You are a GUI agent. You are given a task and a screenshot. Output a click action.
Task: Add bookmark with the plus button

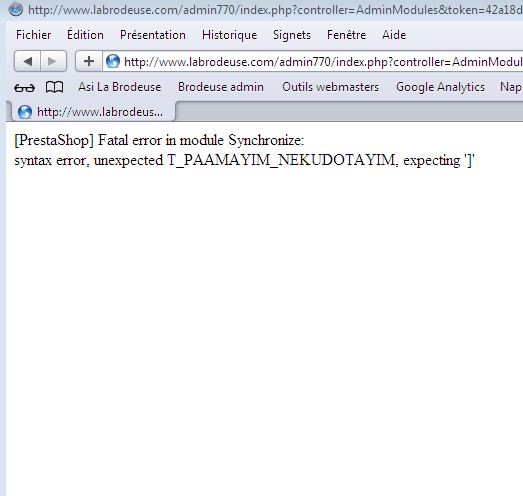89,61
